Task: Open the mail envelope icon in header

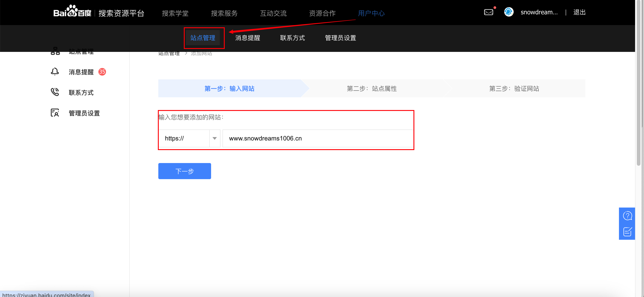Action: tap(488, 12)
